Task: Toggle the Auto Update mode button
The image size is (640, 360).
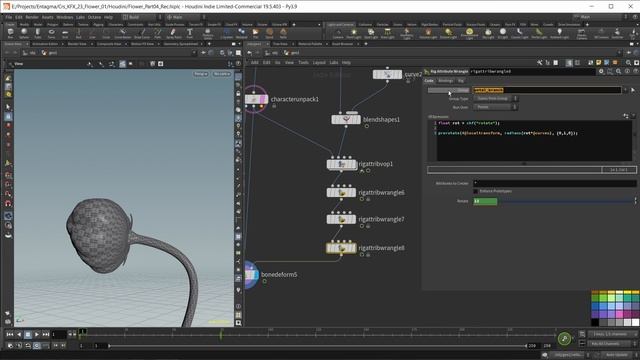Action: pyautogui.click(x=617, y=355)
